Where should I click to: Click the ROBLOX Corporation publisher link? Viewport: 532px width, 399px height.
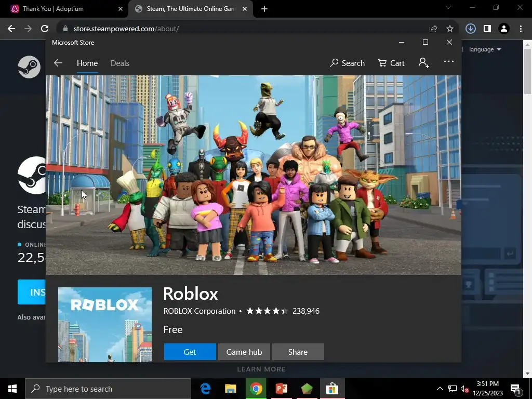click(x=199, y=311)
